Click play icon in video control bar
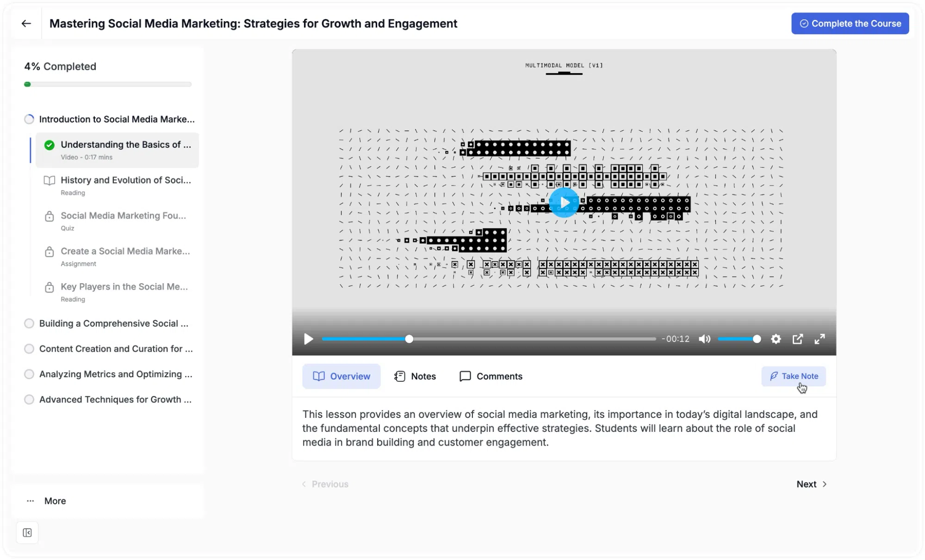The width and height of the screenshot is (925, 560). point(308,339)
